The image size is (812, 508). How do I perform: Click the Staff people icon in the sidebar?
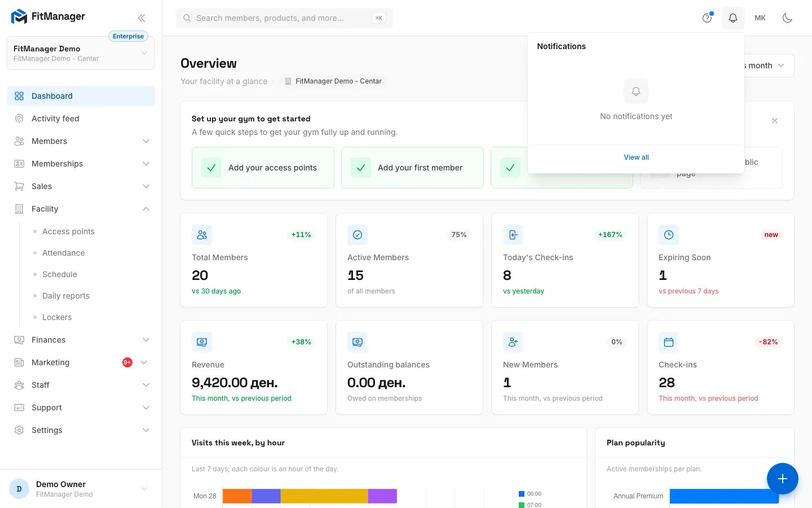(x=19, y=385)
